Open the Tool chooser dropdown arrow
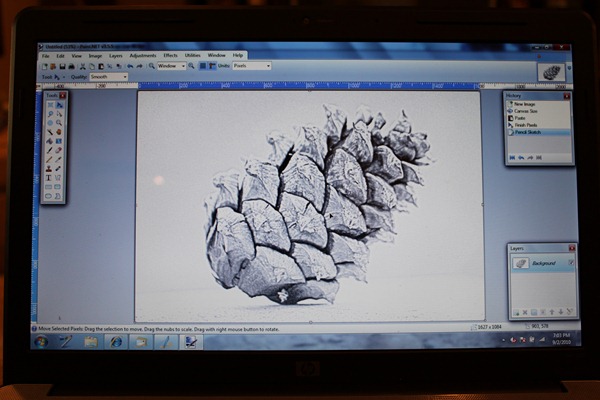The width and height of the screenshot is (600, 400). [x=64, y=77]
